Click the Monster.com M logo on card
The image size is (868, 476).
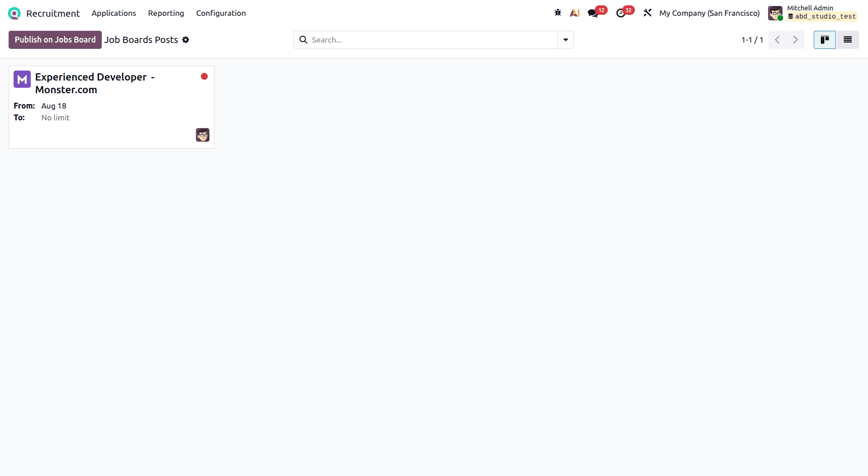(x=22, y=79)
